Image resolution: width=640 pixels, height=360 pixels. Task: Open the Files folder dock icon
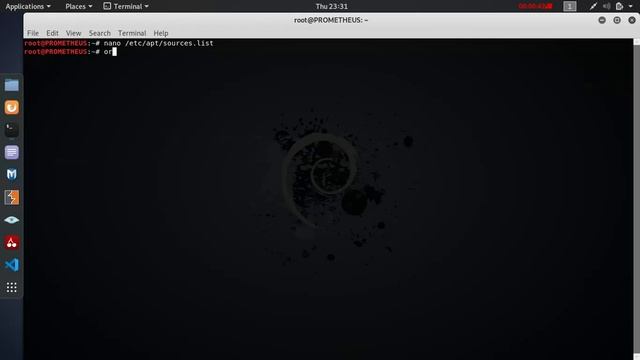11,85
